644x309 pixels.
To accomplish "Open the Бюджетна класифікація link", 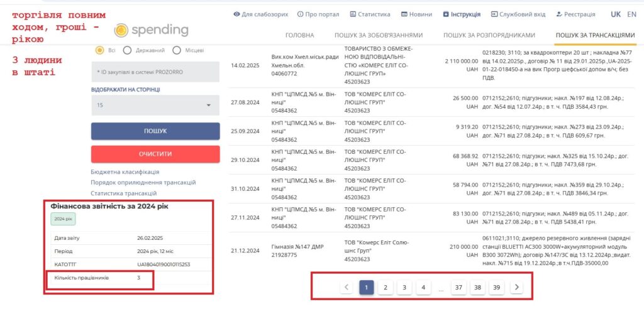I will [125, 171].
